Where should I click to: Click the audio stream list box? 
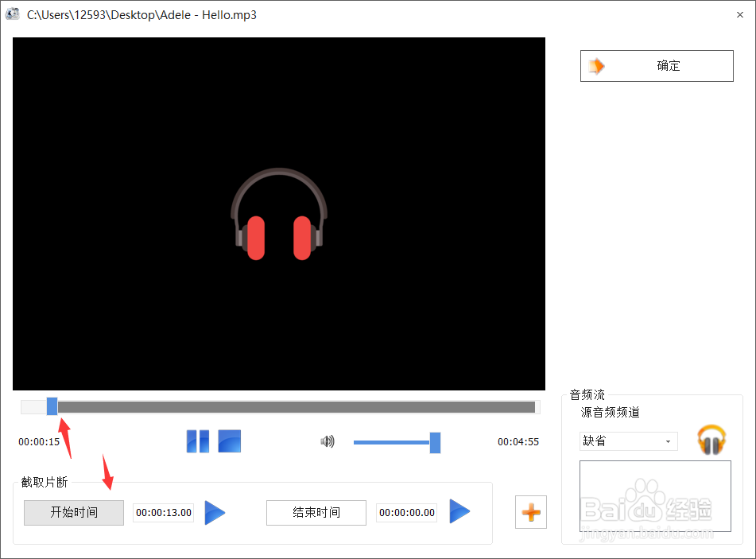tap(655, 496)
